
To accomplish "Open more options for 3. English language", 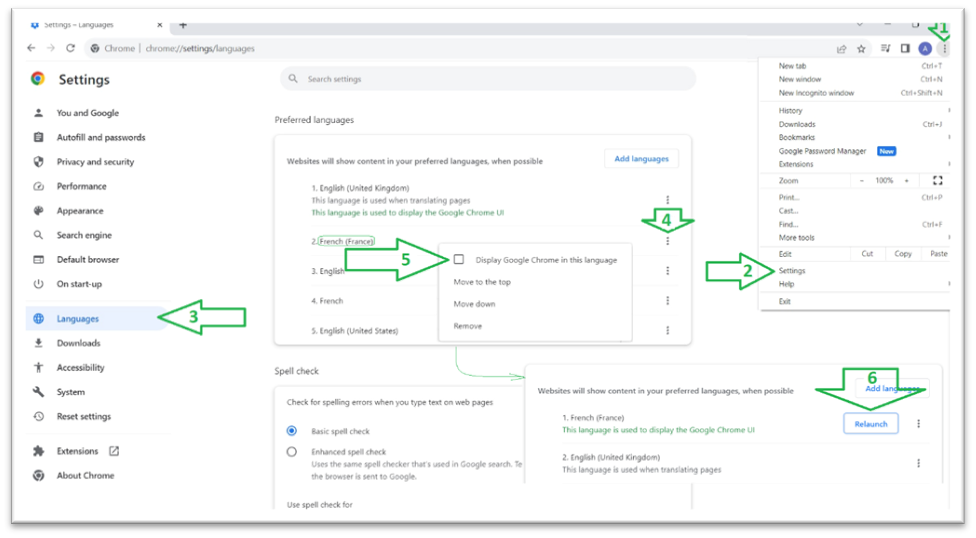I will (x=667, y=271).
